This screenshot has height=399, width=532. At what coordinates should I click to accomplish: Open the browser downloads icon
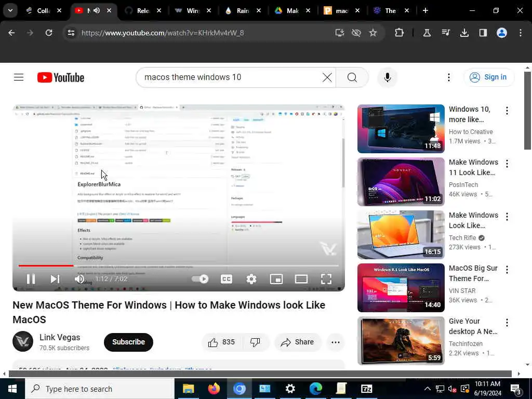tap(464, 33)
